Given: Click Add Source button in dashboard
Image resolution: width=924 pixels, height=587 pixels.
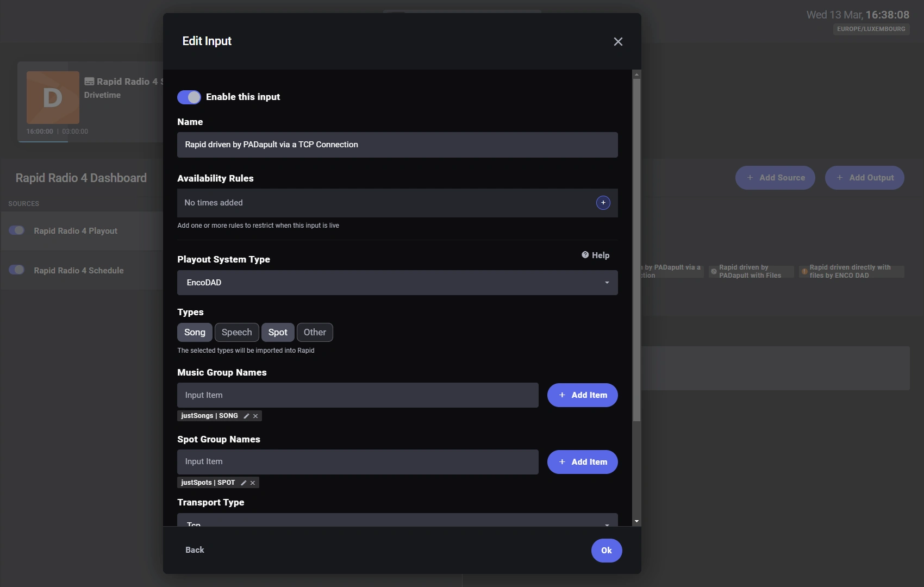Looking at the screenshot, I should pos(775,178).
